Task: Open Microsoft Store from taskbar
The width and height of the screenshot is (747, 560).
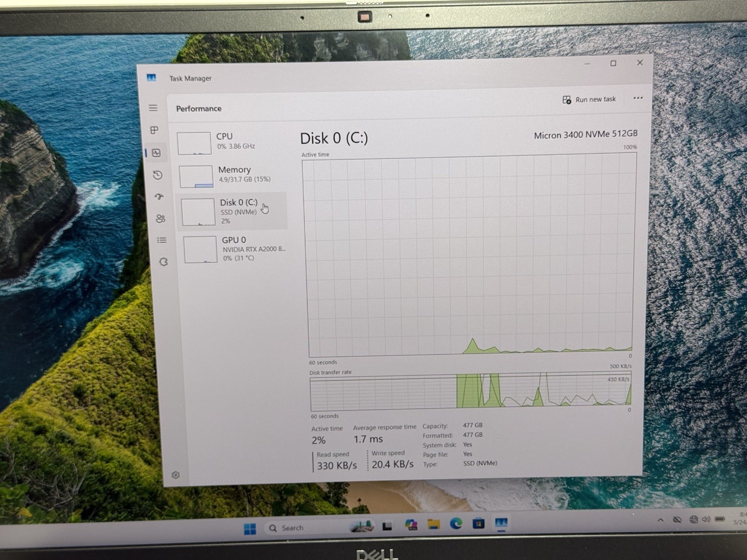Action: tap(479, 523)
